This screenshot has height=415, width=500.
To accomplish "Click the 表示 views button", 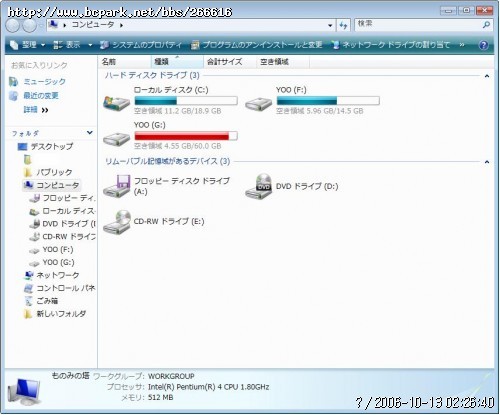I will pos(67,45).
